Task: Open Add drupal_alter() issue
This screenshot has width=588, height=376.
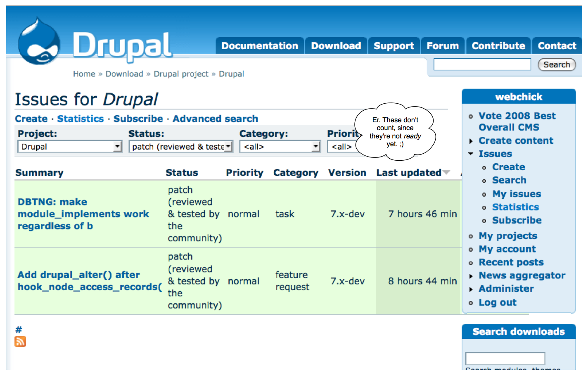Action: 90,281
